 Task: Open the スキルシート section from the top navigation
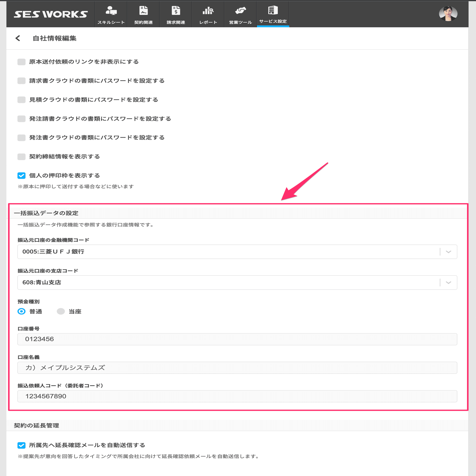pos(111,14)
